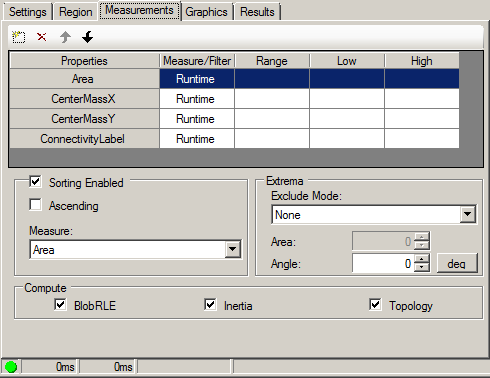
Task: Click High cell in ConnectivityLabel row
Action: pyautogui.click(x=422, y=139)
